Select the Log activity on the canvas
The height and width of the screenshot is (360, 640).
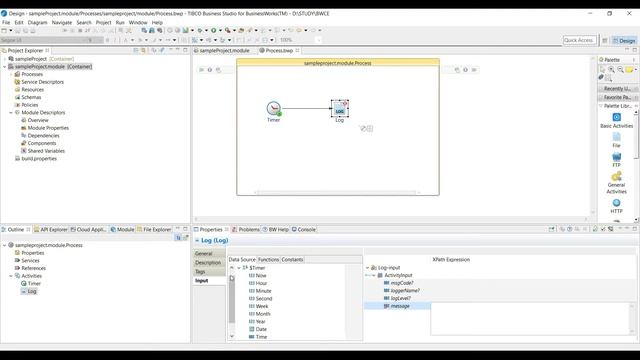click(340, 109)
